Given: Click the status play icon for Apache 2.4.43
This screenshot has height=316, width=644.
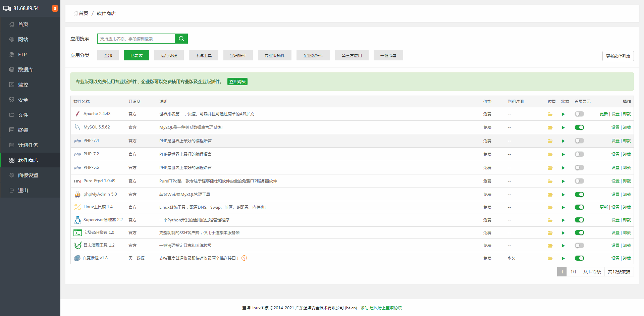Looking at the screenshot, I should [563, 114].
